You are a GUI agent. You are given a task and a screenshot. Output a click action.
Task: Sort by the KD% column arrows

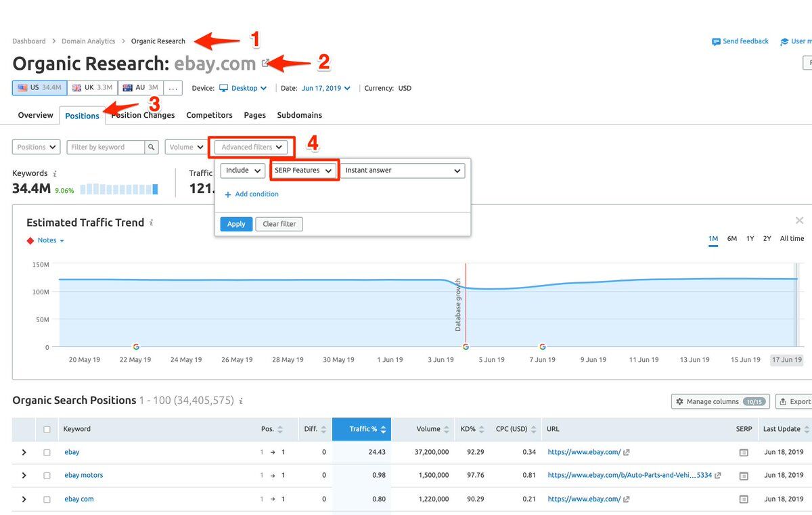tap(483, 430)
